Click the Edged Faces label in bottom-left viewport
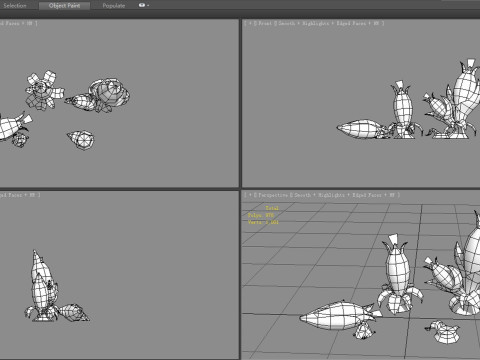This screenshot has height=360, width=480. click(11, 195)
